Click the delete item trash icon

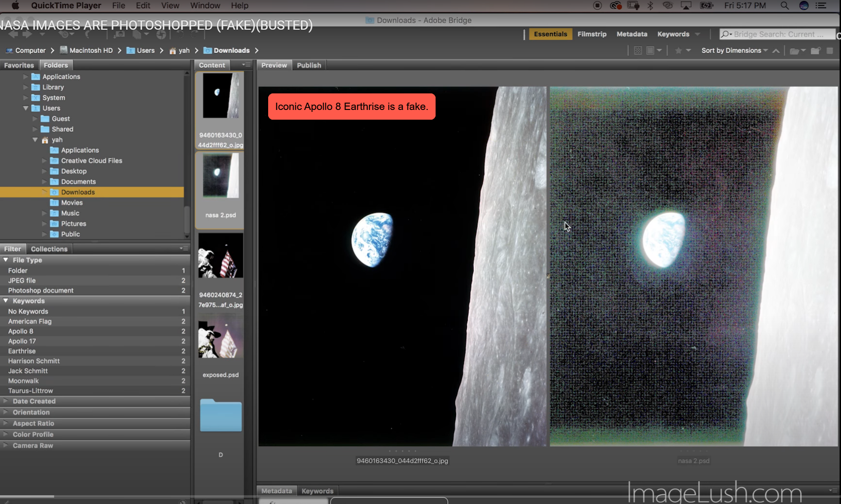[x=830, y=51]
